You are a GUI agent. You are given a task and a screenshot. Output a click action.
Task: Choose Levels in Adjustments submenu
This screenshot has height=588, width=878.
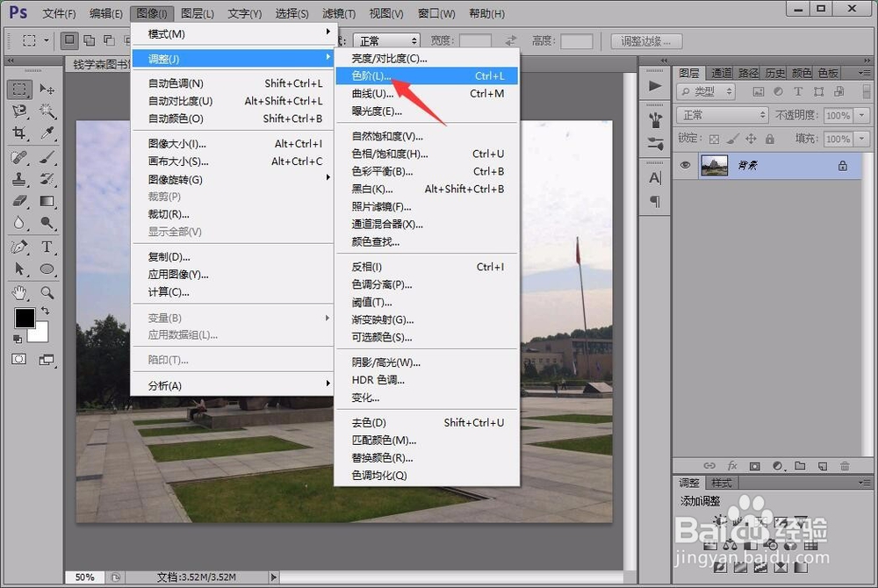[428, 75]
